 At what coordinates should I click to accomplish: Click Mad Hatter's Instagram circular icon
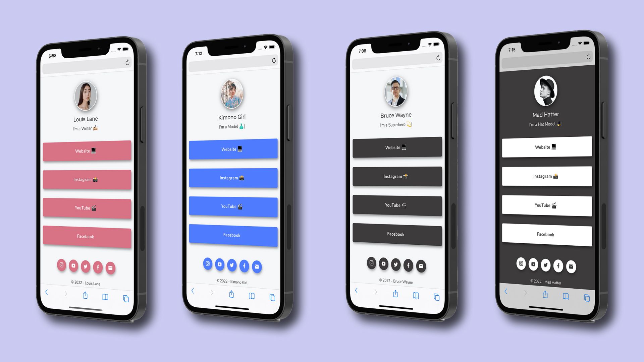tap(521, 264)
